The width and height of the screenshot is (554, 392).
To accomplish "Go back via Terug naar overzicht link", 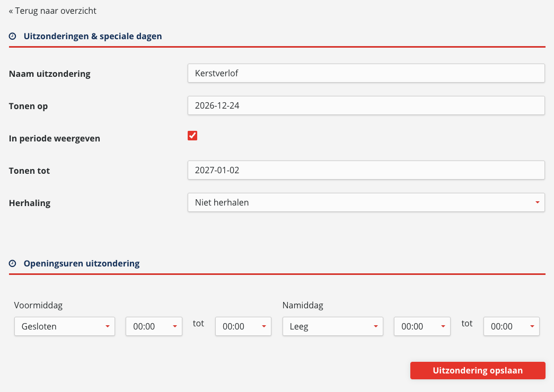I will tap(52, 11).
